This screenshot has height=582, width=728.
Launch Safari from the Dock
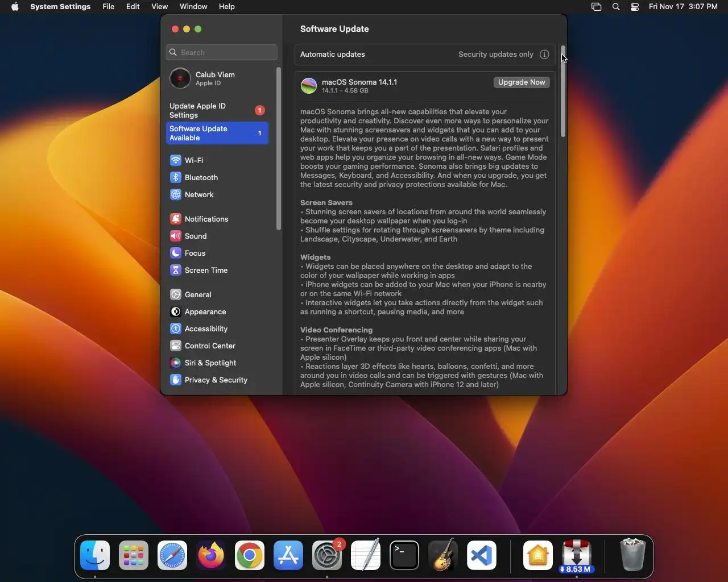(172, 555)
